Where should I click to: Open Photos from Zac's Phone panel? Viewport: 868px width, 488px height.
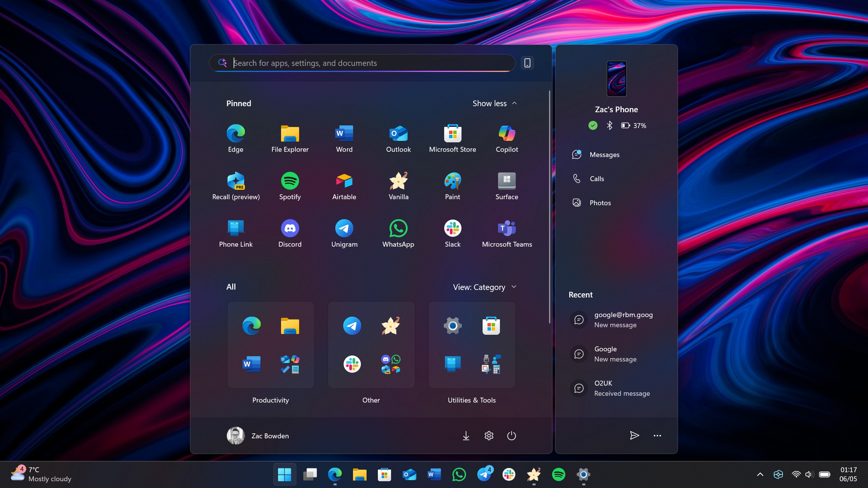point(600,203)
